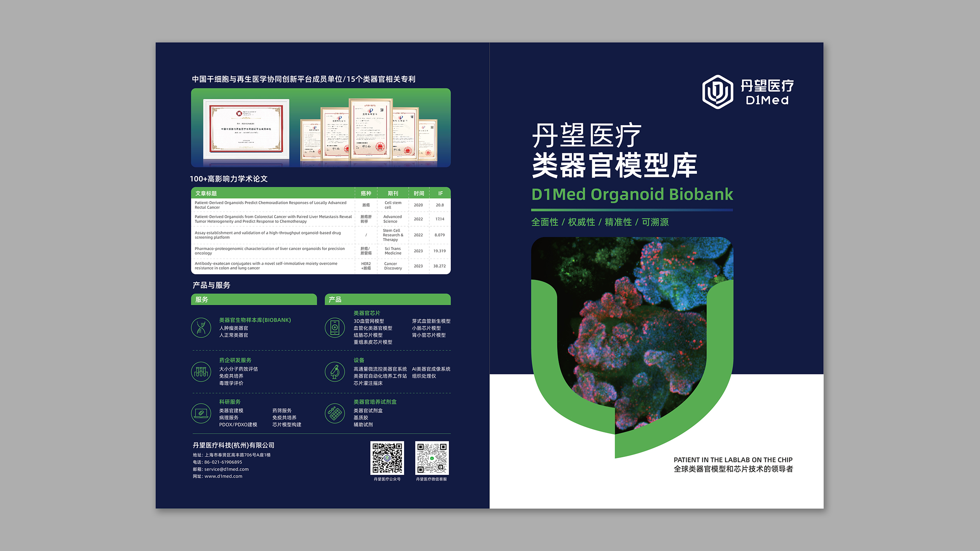Screen dimensions: 980x551
Task: Click the PDOX/PDXO建模 service item
Action: coord(238,425)
